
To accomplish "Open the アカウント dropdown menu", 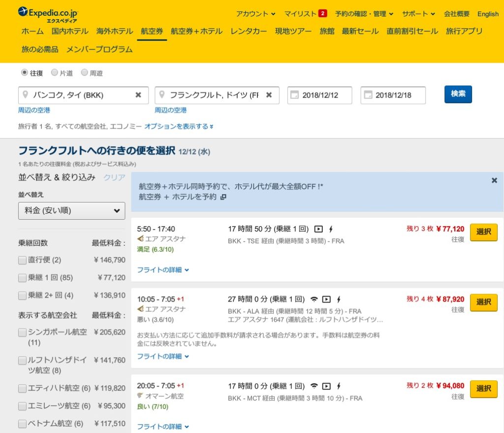I will point(256,14).
